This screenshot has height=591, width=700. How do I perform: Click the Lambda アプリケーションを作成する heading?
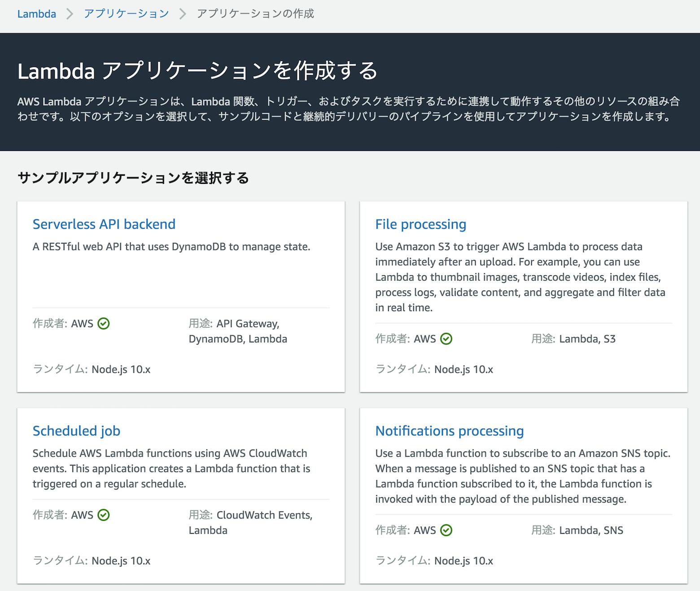pyautogui.click(x=197, y=71)
